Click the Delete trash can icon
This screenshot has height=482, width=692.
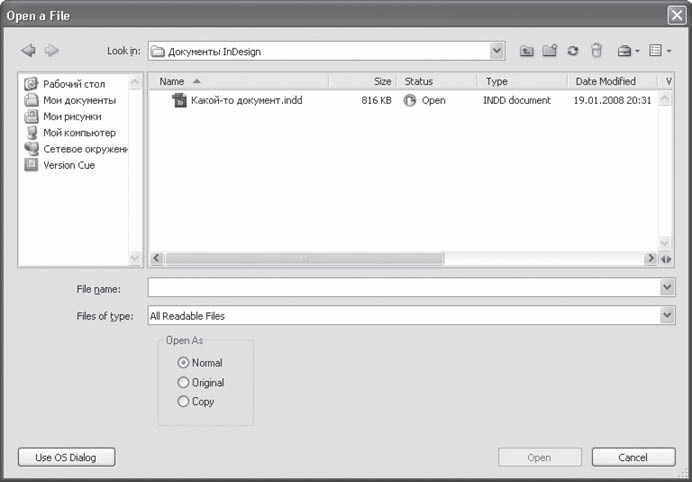pos(596,50)
